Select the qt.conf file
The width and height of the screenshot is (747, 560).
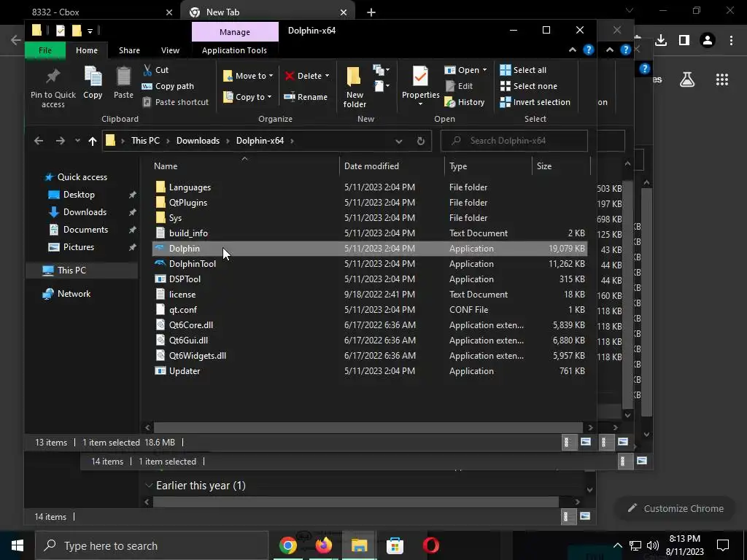pos(369,309)
